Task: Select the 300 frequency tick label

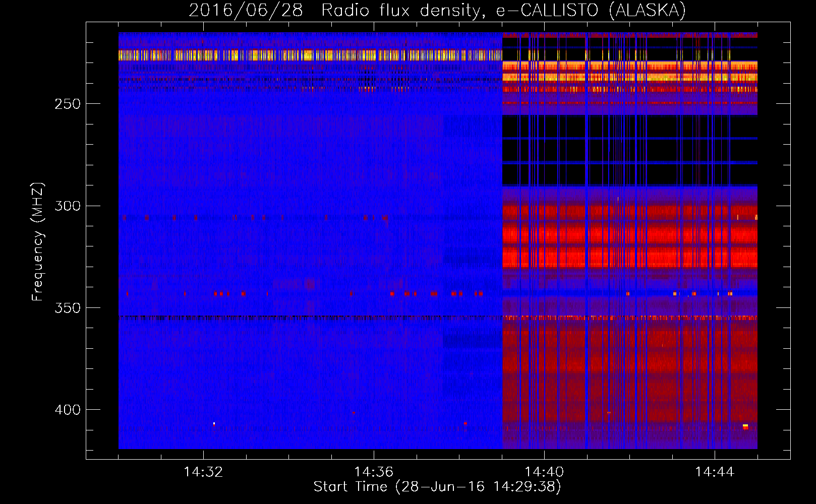Action: pos(68,206)
